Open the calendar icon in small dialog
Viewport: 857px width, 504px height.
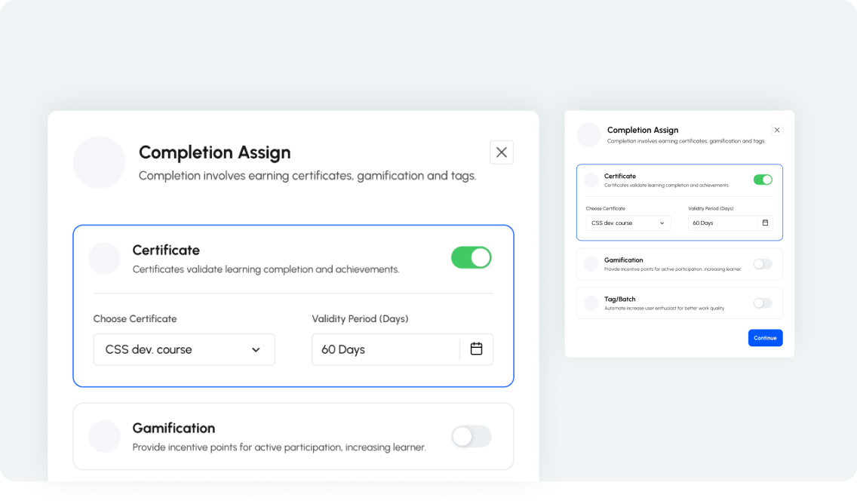[x=765, y=223]
